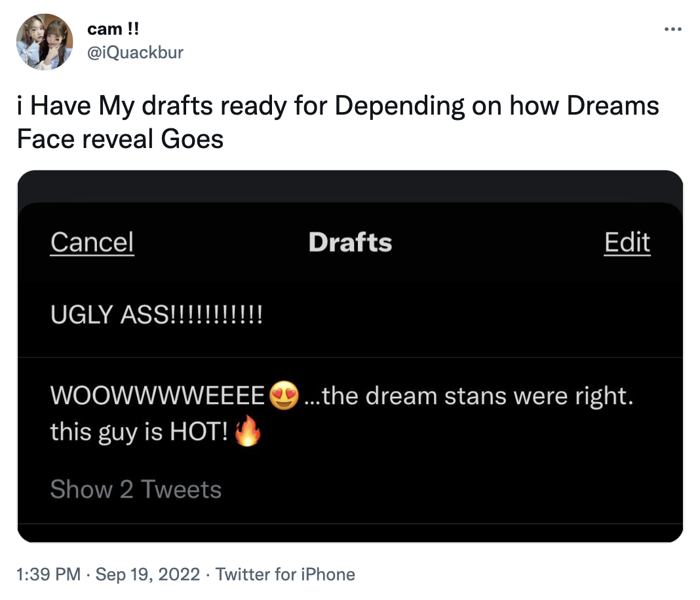Select the "WOOWWWWEEEE" draft text

[159, 396]
